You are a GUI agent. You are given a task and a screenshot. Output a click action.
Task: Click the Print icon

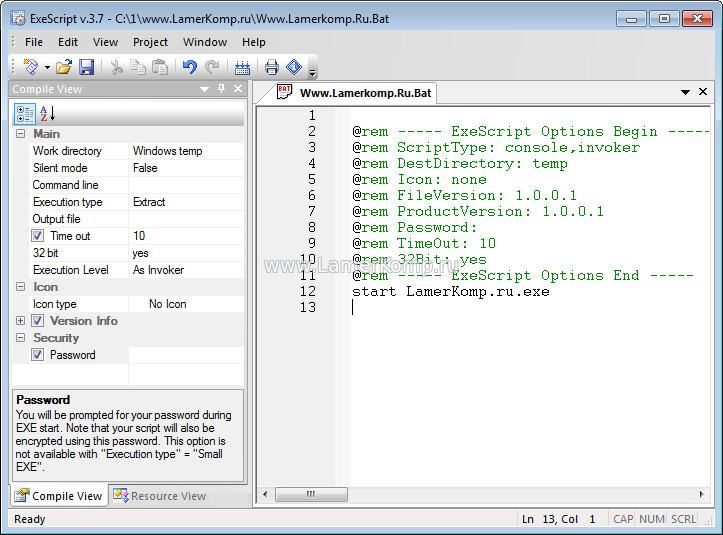(272, 67)
